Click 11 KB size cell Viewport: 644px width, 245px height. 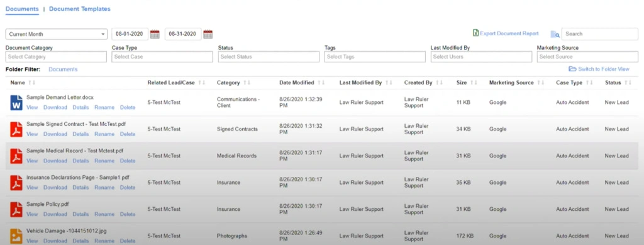464,103
